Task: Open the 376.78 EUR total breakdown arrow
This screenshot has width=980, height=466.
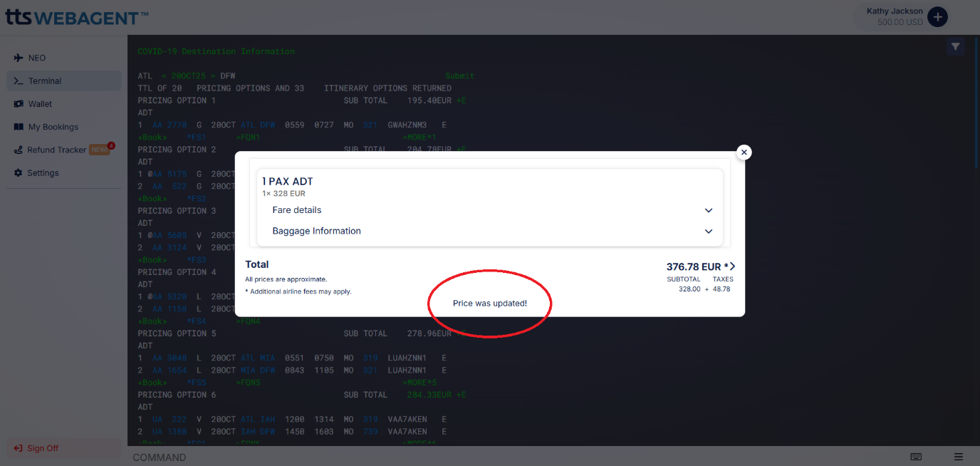Action: coord(732,266)
